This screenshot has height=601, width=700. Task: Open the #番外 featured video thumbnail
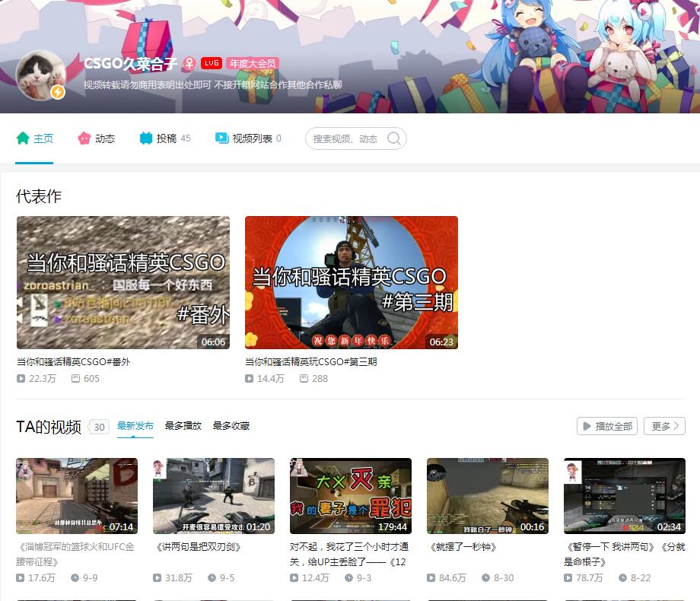click(x=123, y=283)
